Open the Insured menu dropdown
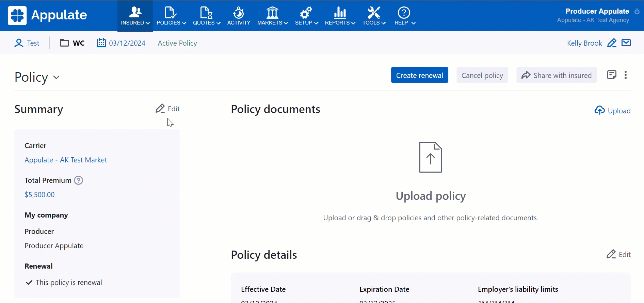The width and height of the screenshot is (644, 303). (x=135, y=16)
